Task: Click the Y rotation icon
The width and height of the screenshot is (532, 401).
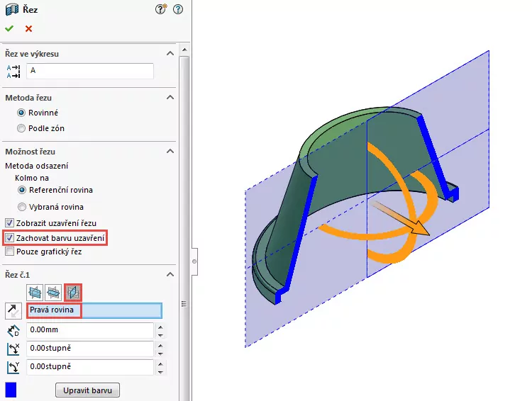Action: click(13, 368)
